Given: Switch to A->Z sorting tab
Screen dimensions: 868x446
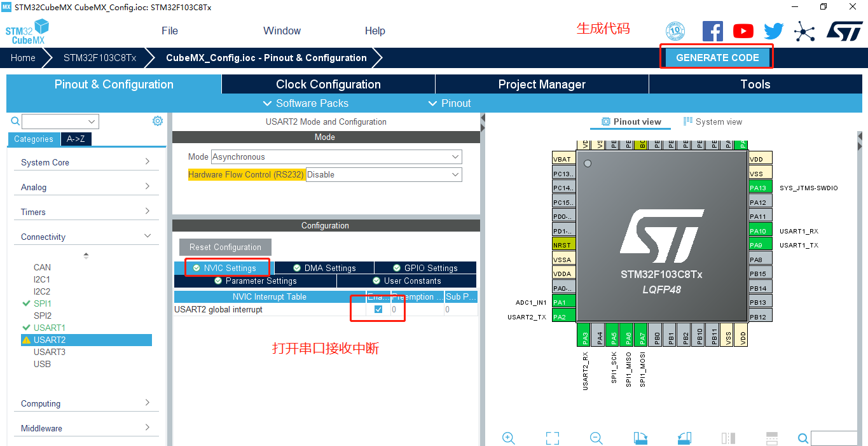Looking at the screenshot, I should (x=76, y=139).
